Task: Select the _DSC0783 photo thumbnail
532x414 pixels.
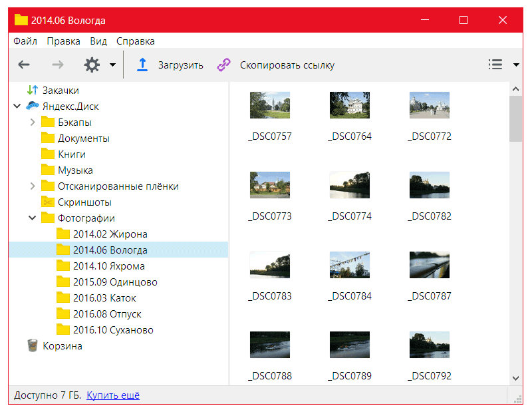Action: (x=270, y=264)
